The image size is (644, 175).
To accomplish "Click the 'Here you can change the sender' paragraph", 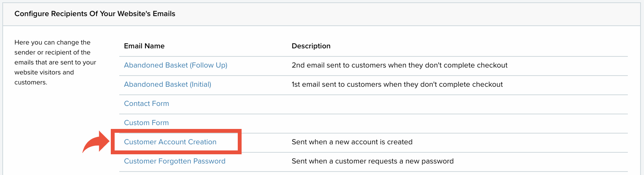I will point(55,62).
